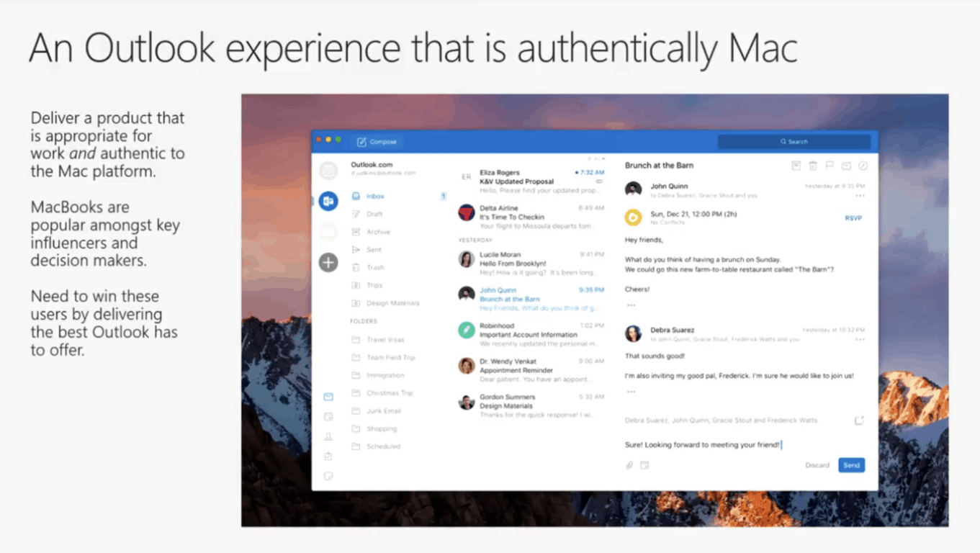Switch to People contacts view icon
Image resolution: width=980 pixels, height=553 pixels.
coord(328,436)
